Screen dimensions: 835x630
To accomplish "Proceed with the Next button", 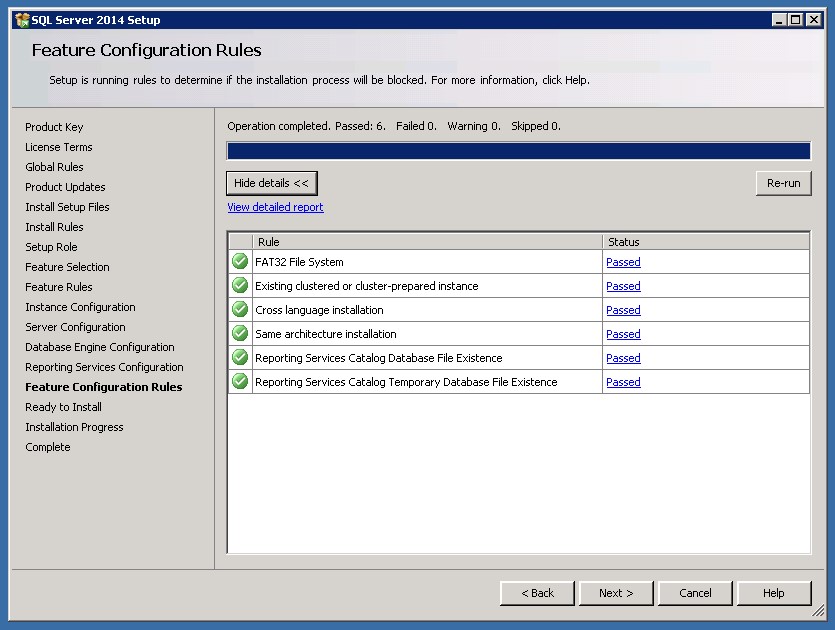I will 616,593.
